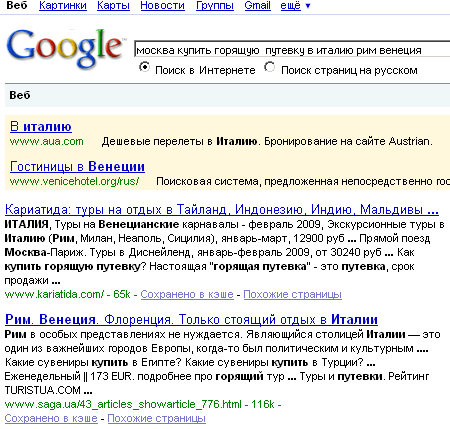Screen dimensions: 450x429
Task: Click the www.kariatida.com/ - 65k URL text
Action: (67, 294)
